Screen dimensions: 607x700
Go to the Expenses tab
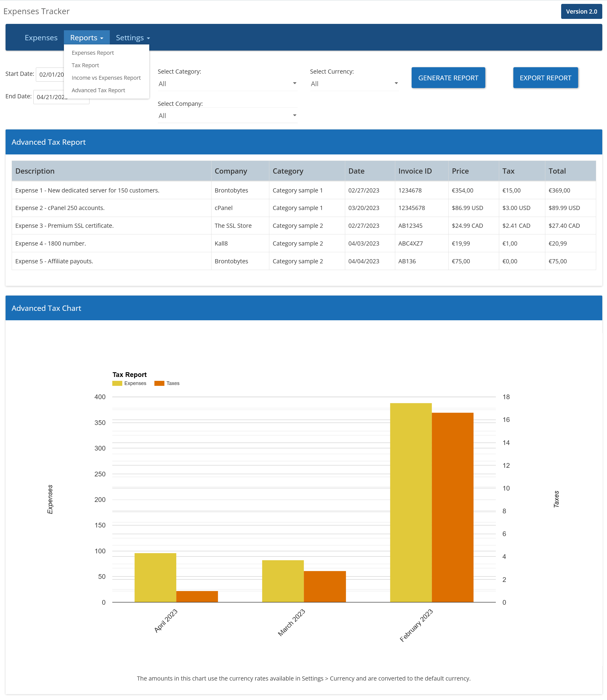(41, 37)
